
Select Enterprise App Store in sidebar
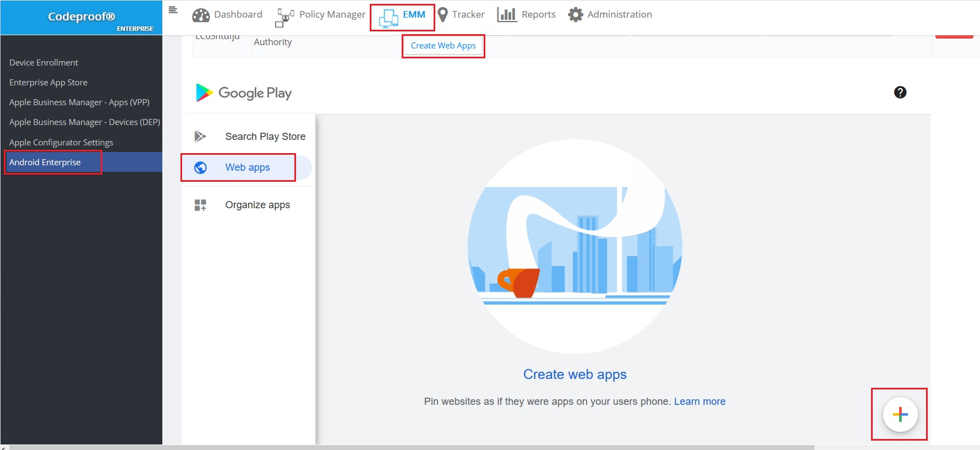[x=48, y=83]
